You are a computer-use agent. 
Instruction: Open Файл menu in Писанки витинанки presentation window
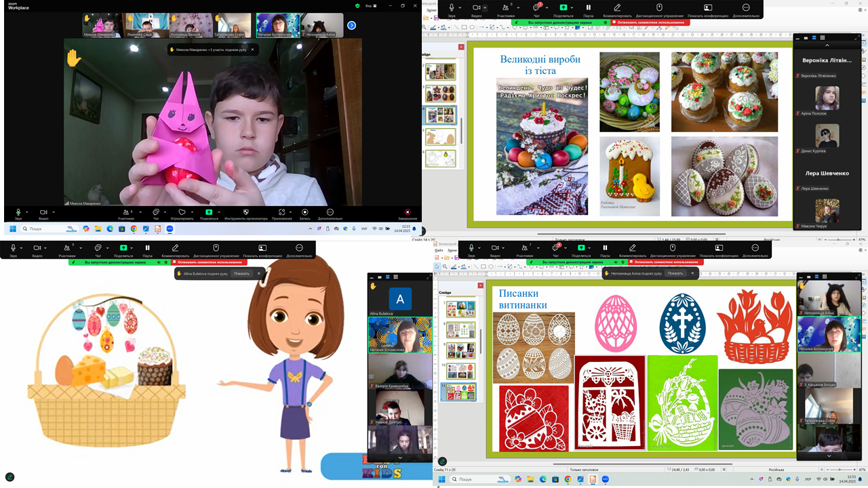pyautogui.click(x=439, y=250)
